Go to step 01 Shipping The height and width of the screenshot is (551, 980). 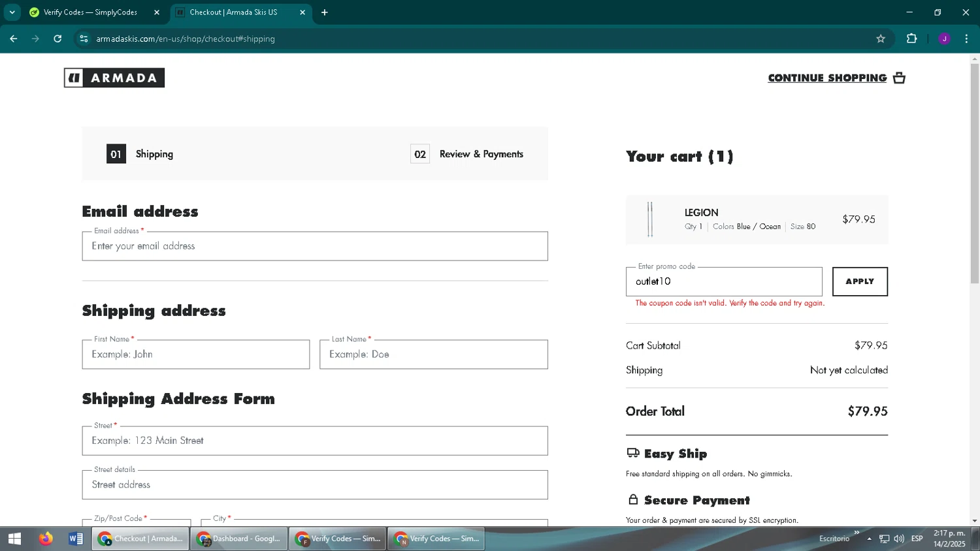(140, 154)
